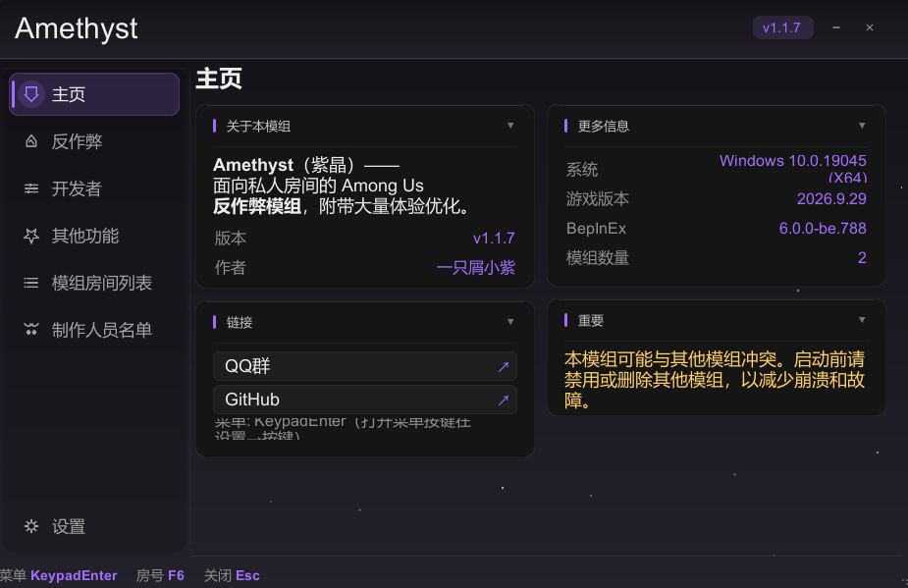The width and height of the screenshot is (908, 588).
Task: Click the external-link arrow on GitHub
Action: [504, 400]
